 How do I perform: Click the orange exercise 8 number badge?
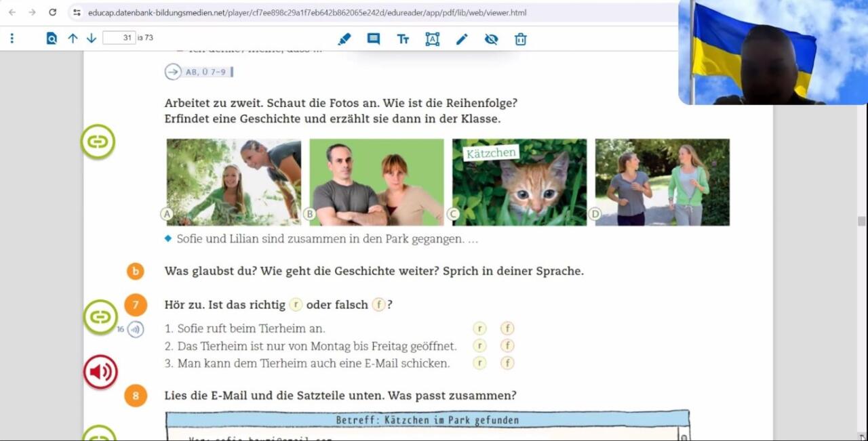(x=135, y=396)
